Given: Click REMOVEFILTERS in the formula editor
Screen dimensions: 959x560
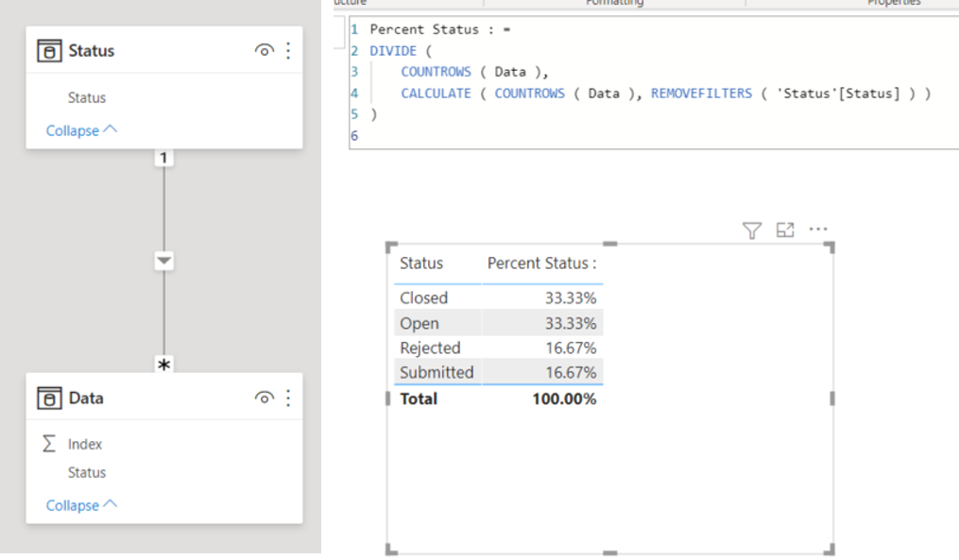Looking at the screenshot, I should [x=701, y=93].
